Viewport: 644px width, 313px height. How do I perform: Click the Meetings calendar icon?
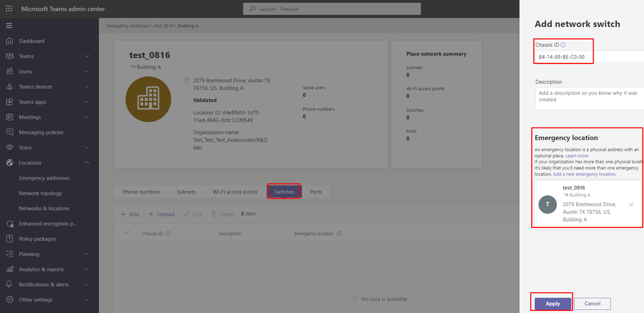point(10,117)
